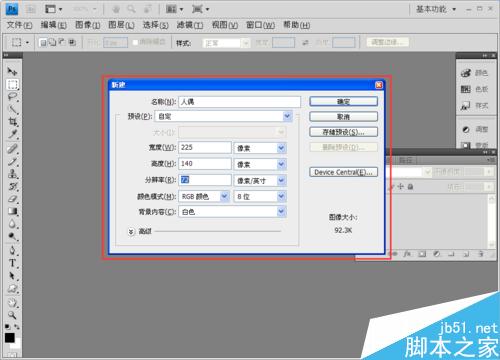
Task: Select the Eraser tool
Action: pos(12,199)
